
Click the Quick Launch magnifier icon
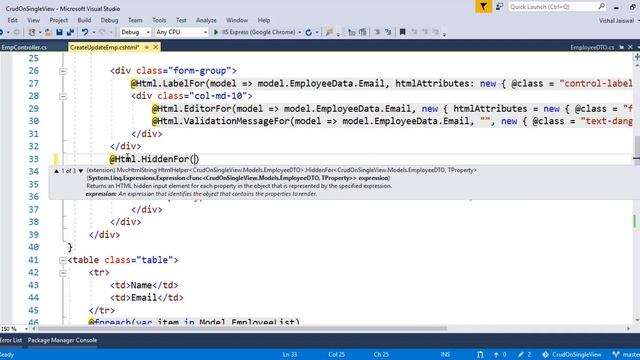point(602,7)
